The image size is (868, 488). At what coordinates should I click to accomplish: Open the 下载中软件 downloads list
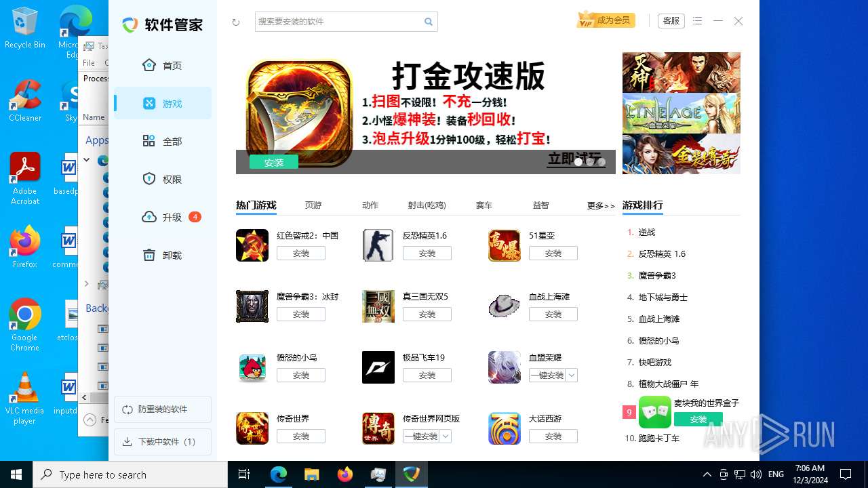point(163,442)
